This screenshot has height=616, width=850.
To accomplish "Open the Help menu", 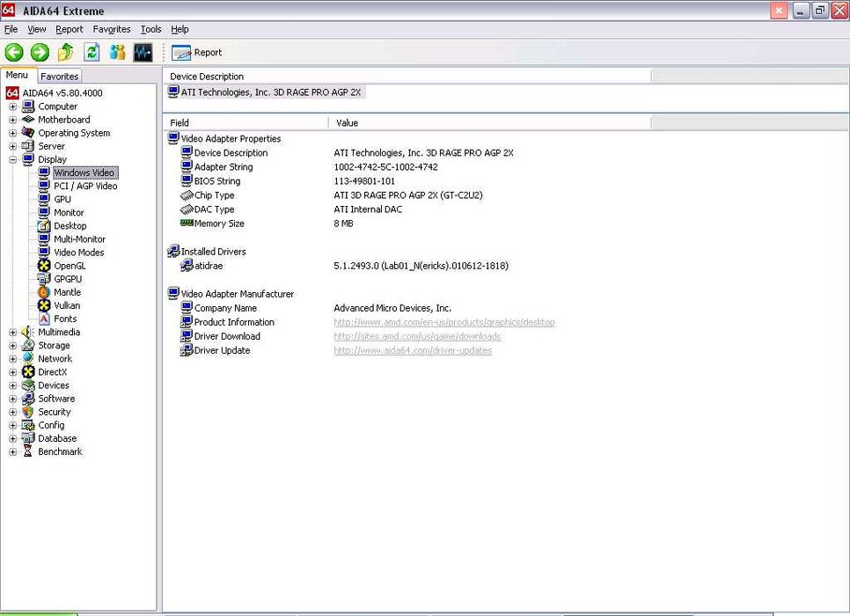I will click(x=180, y=29).
